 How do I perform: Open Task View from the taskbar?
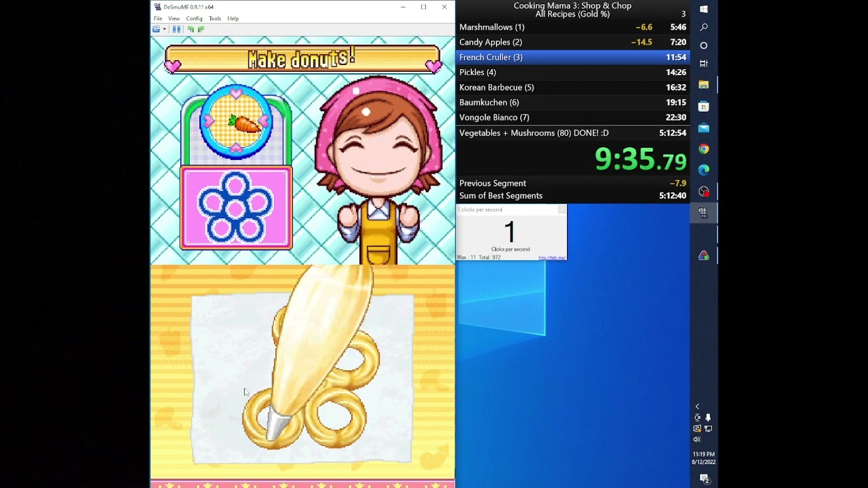(x=703, y=63)
